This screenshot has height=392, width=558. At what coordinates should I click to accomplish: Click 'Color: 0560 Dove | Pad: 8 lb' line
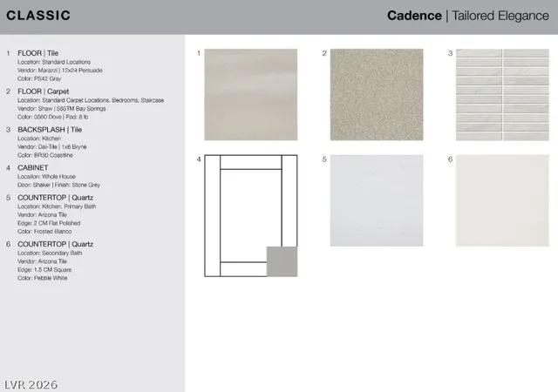pyautogui.click(x=53, y=117)
